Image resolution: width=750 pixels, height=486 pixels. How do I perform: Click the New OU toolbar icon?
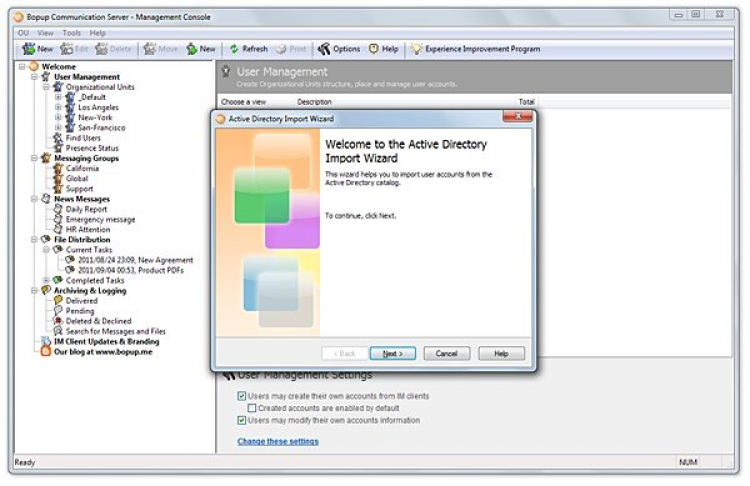click(x=37, y=49)
